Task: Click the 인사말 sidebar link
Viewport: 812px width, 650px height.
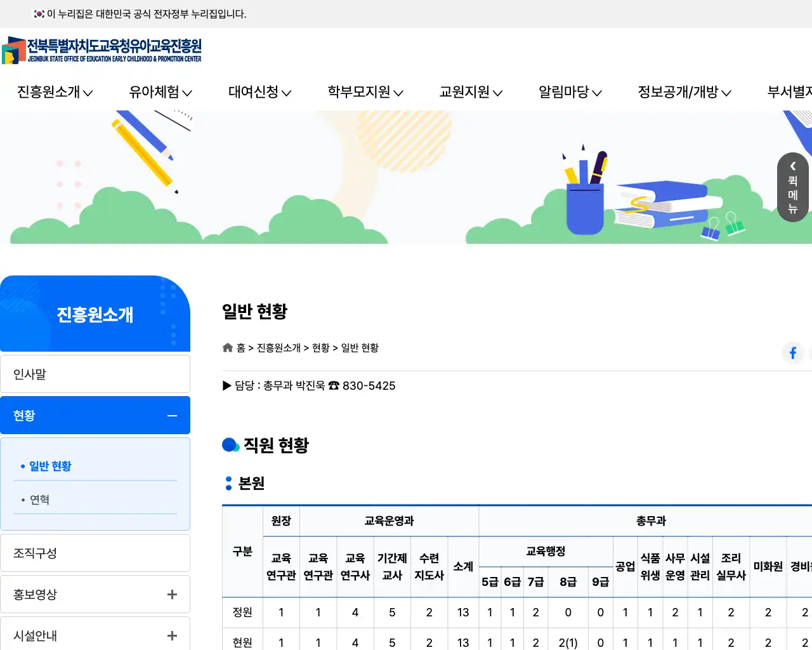Action: 30,374
